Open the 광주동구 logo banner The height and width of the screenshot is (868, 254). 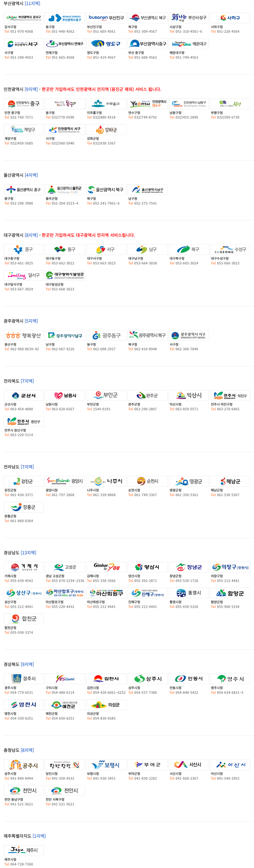(106, 336)
